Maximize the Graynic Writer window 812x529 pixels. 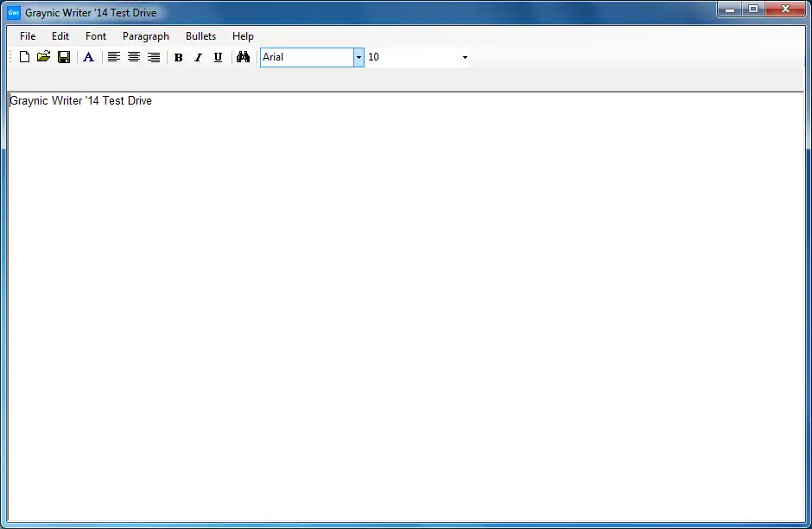coord(753,10)
